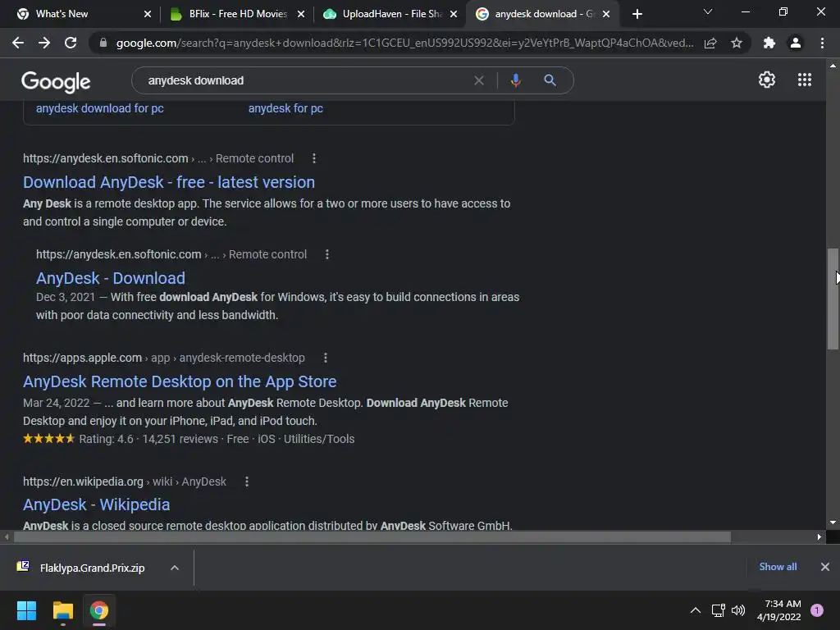Bookmark this page with the star

[737, 43]
